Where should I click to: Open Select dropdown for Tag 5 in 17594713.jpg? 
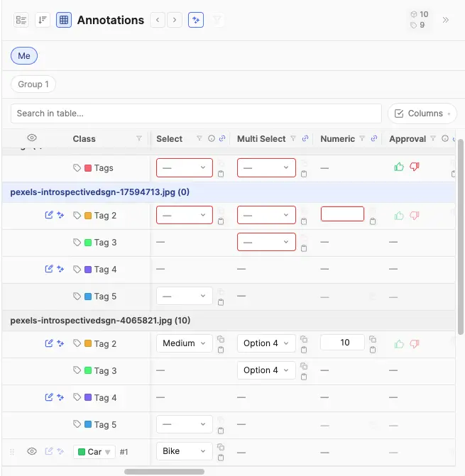tap(185, 296)
